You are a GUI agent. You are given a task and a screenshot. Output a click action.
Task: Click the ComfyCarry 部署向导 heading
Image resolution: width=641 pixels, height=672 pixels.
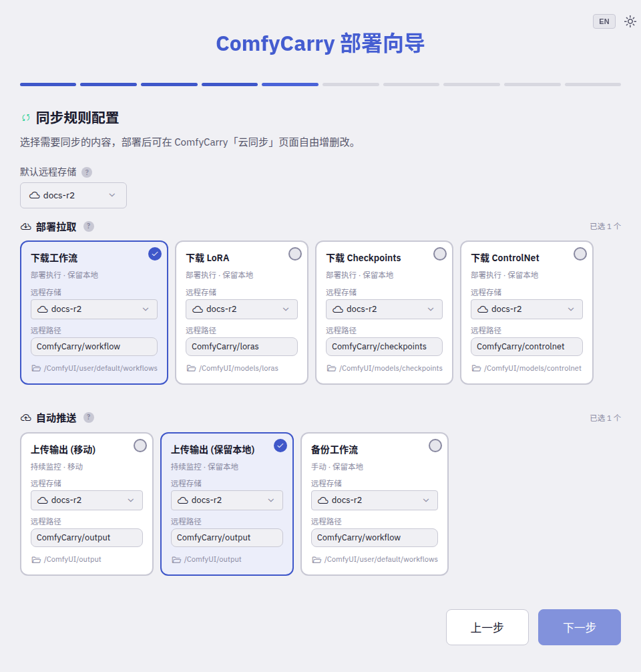point(320,43)
